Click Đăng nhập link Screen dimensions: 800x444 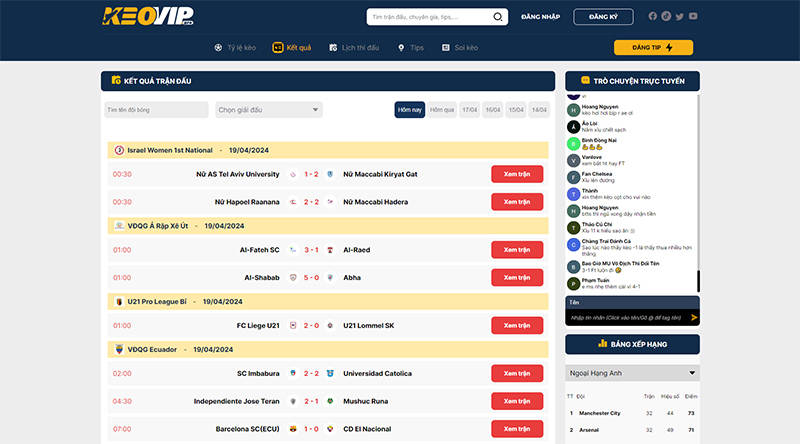[540, 17]
